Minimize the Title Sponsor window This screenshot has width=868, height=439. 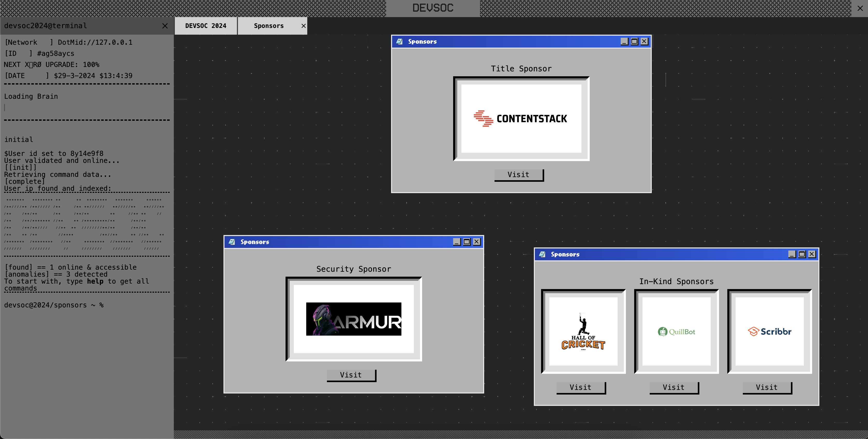tap(624, 41)
